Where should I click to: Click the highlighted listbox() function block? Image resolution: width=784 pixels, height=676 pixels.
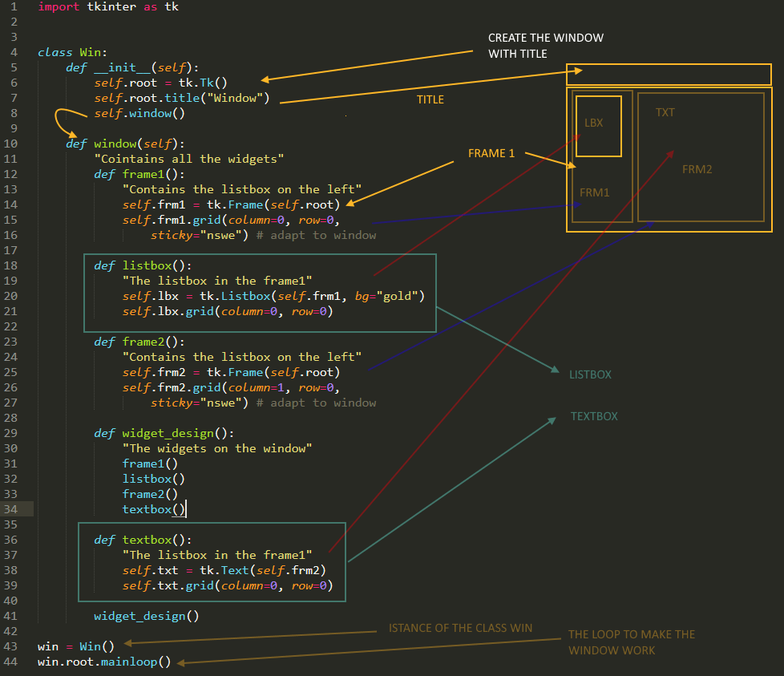click(x=259, y=292)
